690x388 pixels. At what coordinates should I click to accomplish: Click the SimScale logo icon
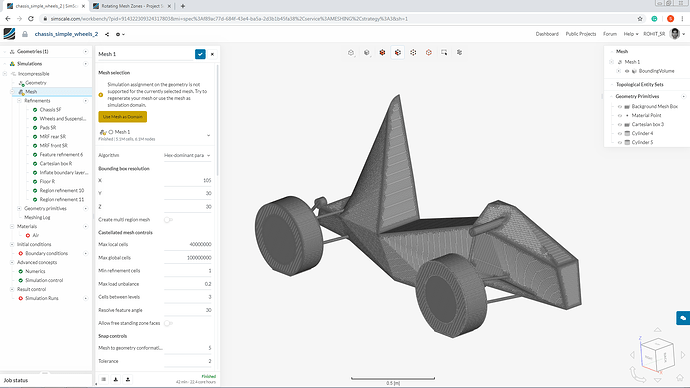click(x=9, y=34)
